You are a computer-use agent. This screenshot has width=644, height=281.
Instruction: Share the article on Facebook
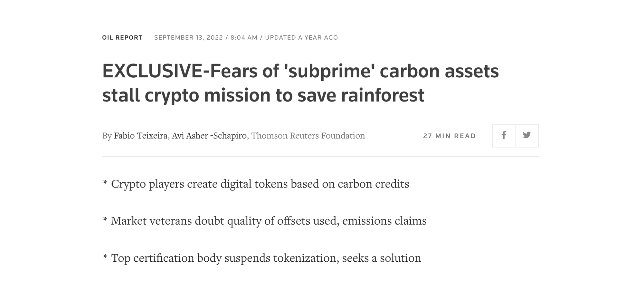(x=504, y=136)
